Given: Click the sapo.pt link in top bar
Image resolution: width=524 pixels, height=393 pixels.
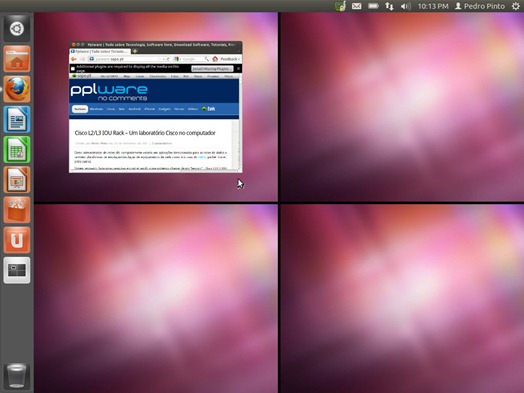Looking at the screenshot, I should pyautogui.click(x=82, y=76).
